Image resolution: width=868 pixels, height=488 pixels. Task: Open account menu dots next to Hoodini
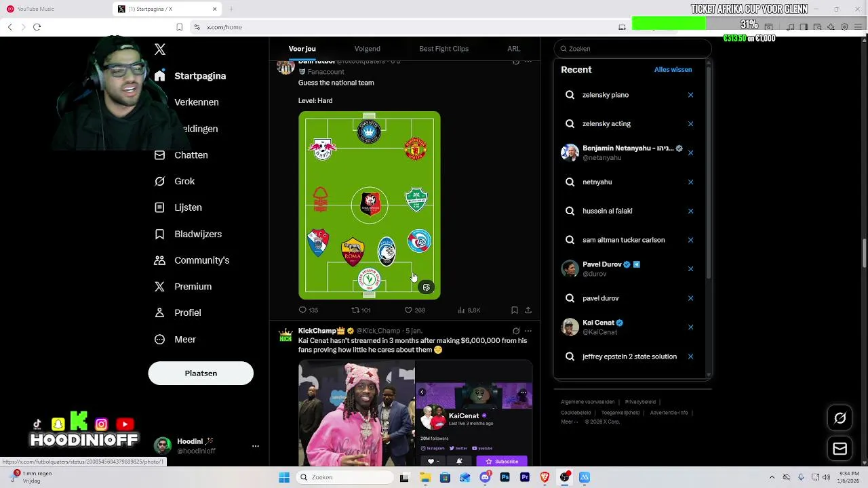256,446
